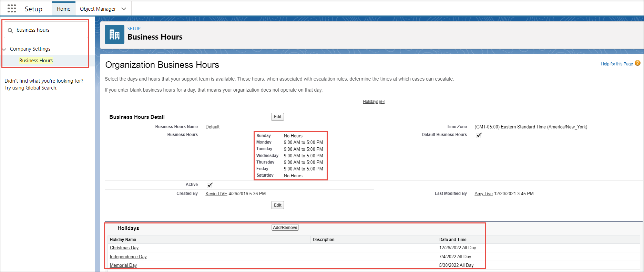The height and width of the screenshot is (272, 644).
Task: Switch to the Home tab
Action: (x=63, y=9)
